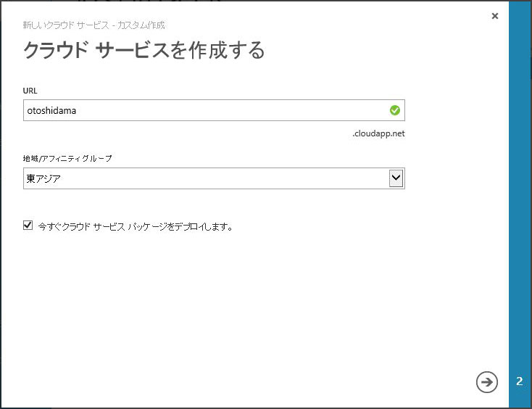This screenshot has width=532, height=409.
Task: Click the next arrow button
Action: pos(487,382)
